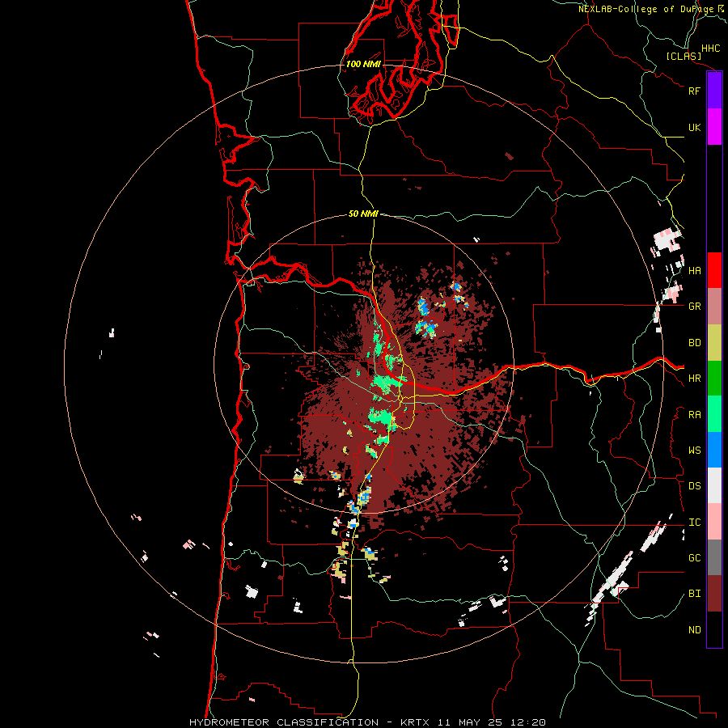Click the RA legend label
Screen dimensions: 728x728
pyautogui.click(x=694, y=415)
